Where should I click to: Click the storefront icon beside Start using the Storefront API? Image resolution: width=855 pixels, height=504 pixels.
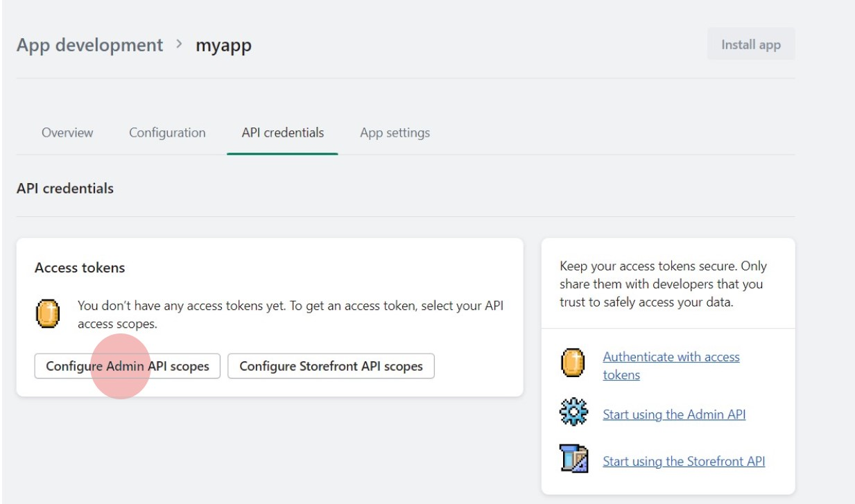click(573, 460)
